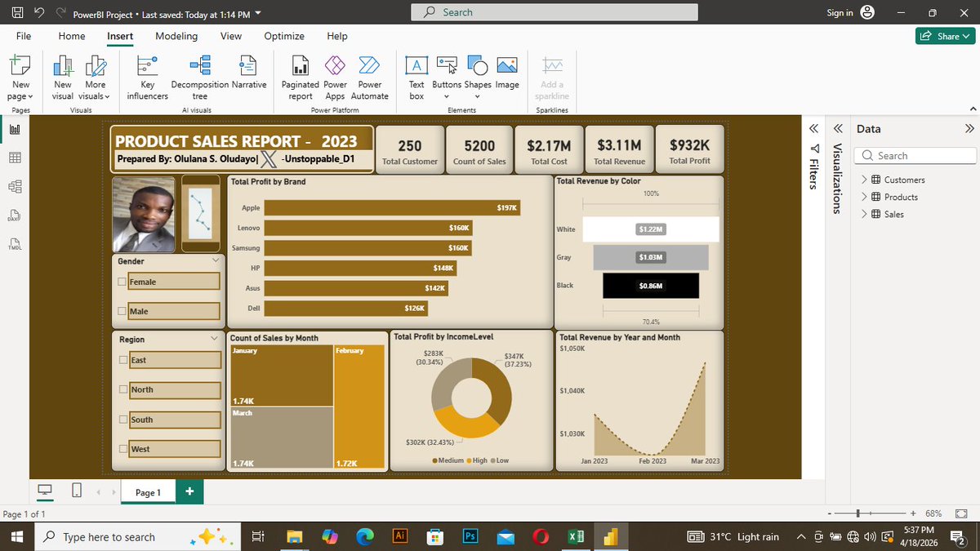This screenshot has height=551, width=980.
Task: Check the North region slicer box
Action: 122,389
